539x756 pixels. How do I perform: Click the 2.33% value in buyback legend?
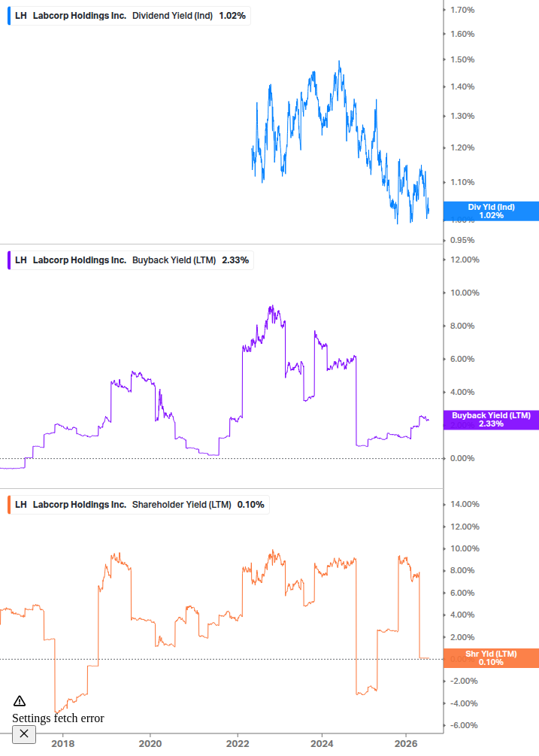[235, 260]
